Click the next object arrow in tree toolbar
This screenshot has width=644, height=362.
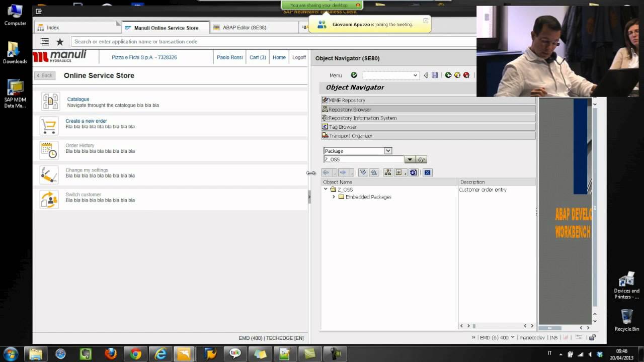click(x=343, y=172)
